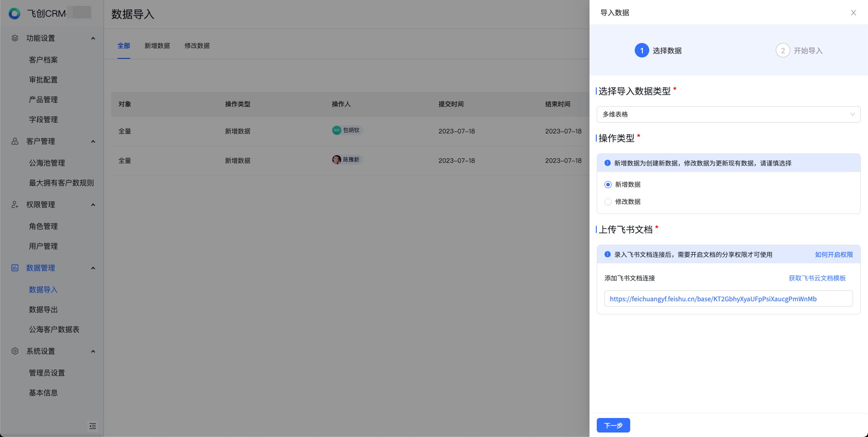The image size is (868, 437).
Task: Collapse the 数据管理 menu section
Action: (93, 268)
